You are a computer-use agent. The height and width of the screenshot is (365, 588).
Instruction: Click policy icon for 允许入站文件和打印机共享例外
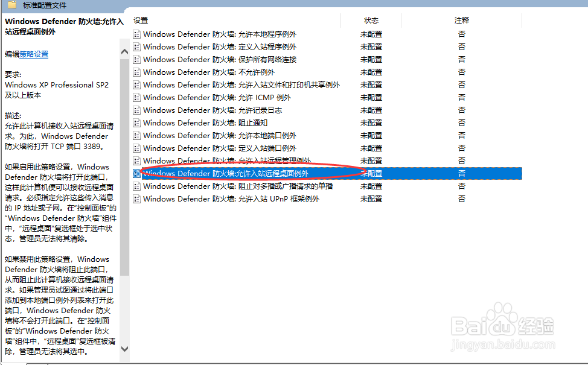click(x=137, y=85)
